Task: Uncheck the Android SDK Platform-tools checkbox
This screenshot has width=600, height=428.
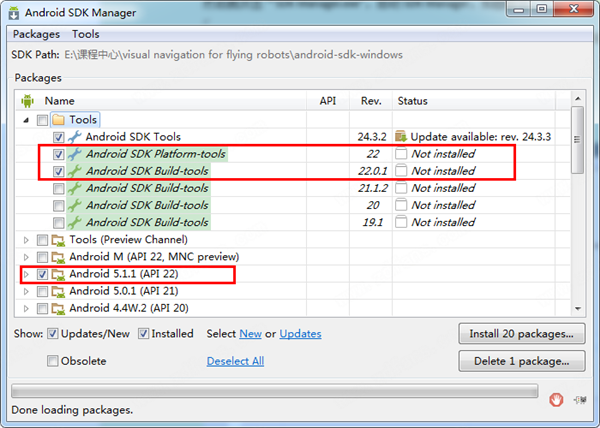Action: 59,155
